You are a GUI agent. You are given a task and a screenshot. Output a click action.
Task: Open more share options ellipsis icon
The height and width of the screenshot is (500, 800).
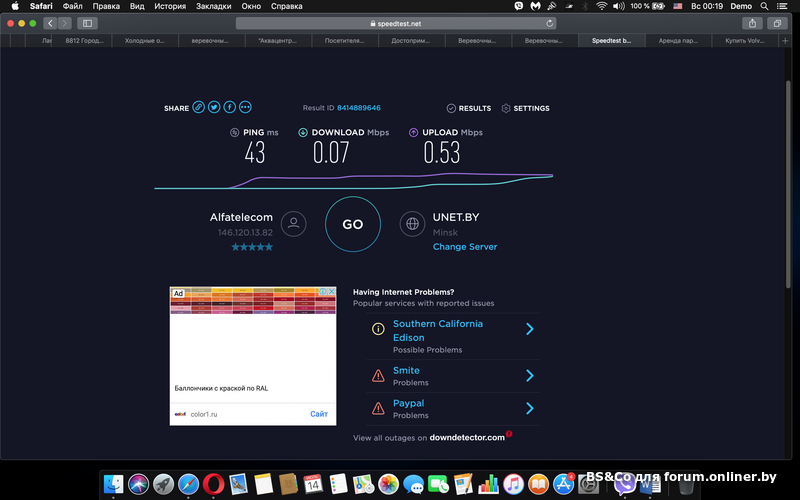pos(245,108)
